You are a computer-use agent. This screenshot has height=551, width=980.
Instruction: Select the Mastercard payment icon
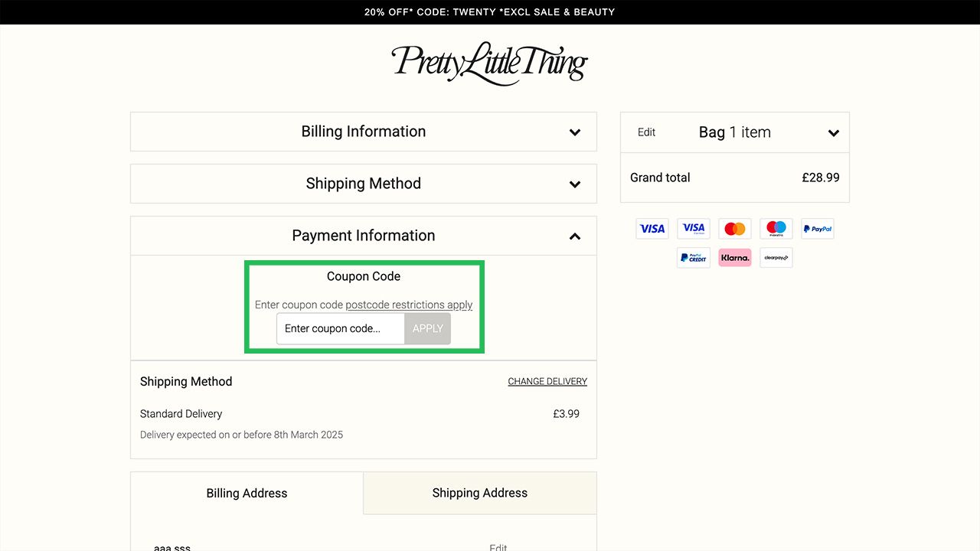(x=734, y=228)
